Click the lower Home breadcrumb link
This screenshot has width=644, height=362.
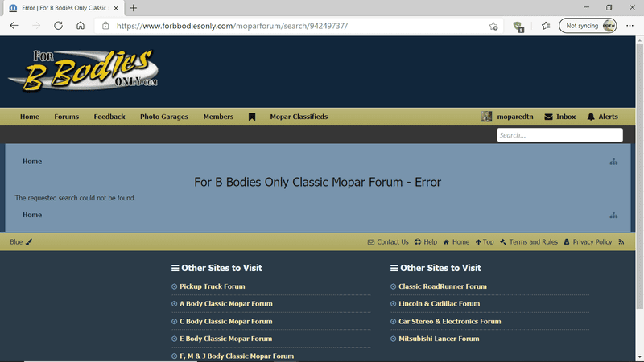32,215
